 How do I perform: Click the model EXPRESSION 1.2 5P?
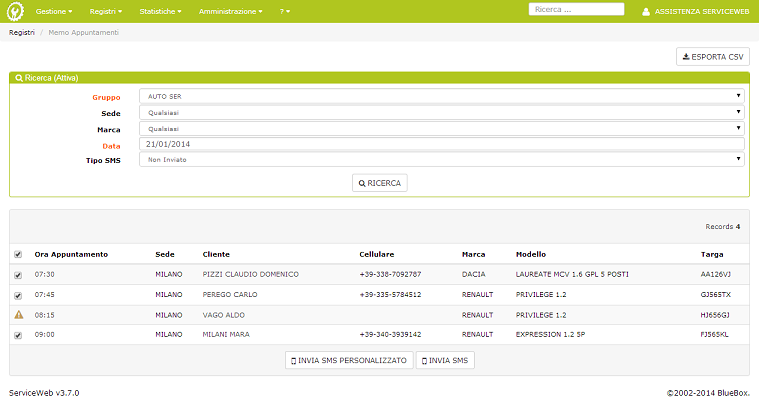550,334
